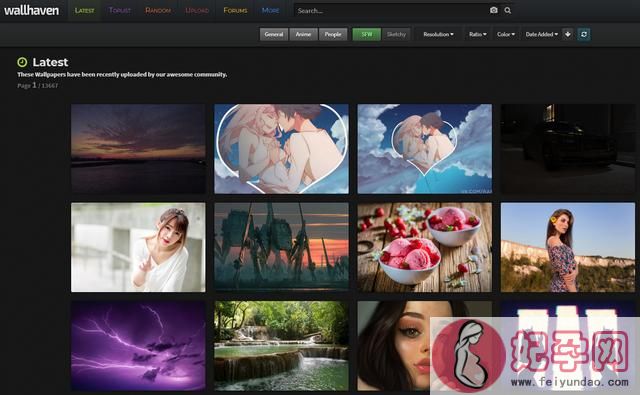Open the dark car at night wallpaper

[568, 149]
